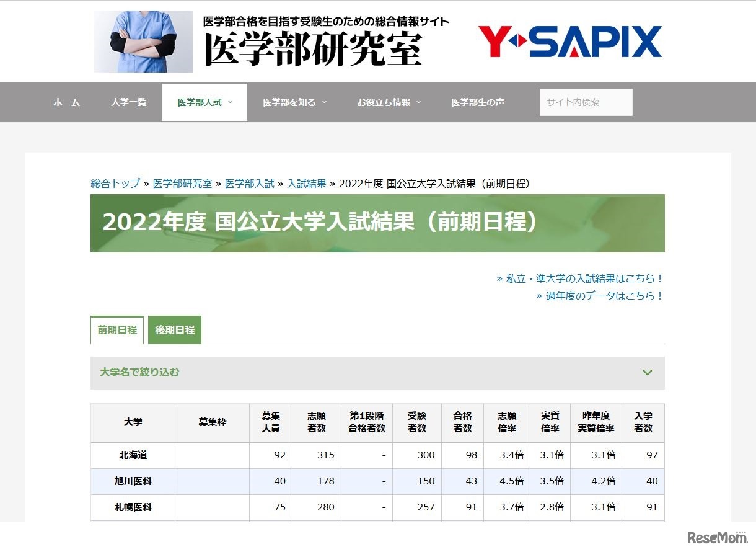Expand the 医学部を知る dropdown menu
This screenshot has width=756, height=552.
click(x=294, y=102)
